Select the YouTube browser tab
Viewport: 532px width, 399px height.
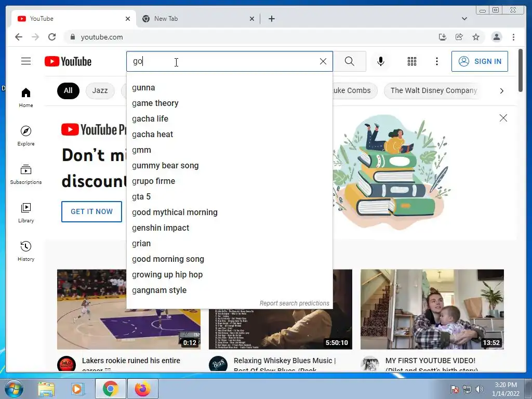[x=74, y=19]
